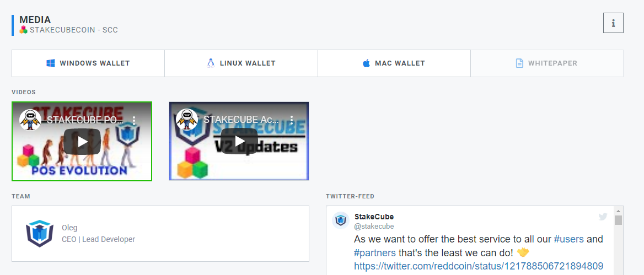Select the STAKECUBECOIN - SCC subtitle

click(x=74, y=30)
